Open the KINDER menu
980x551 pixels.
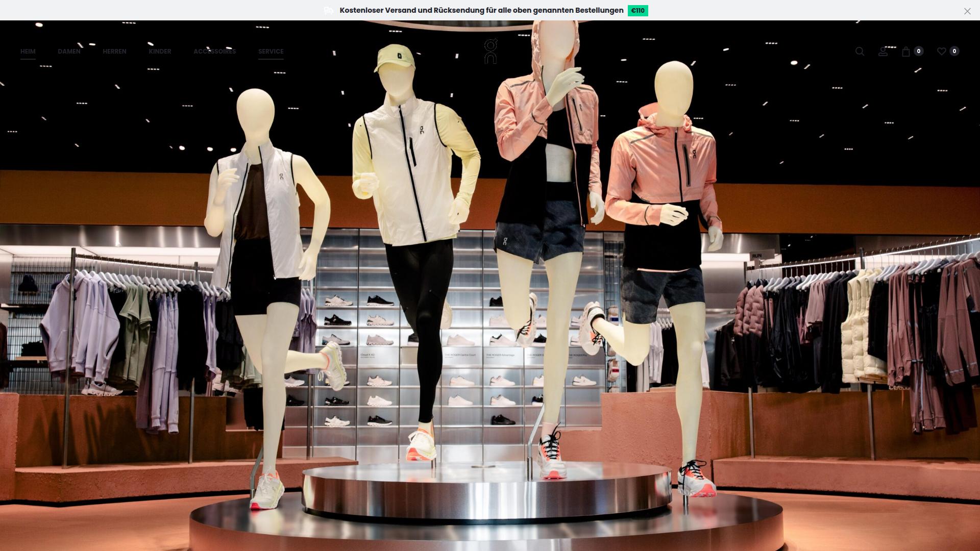click(x=160, y=52)
